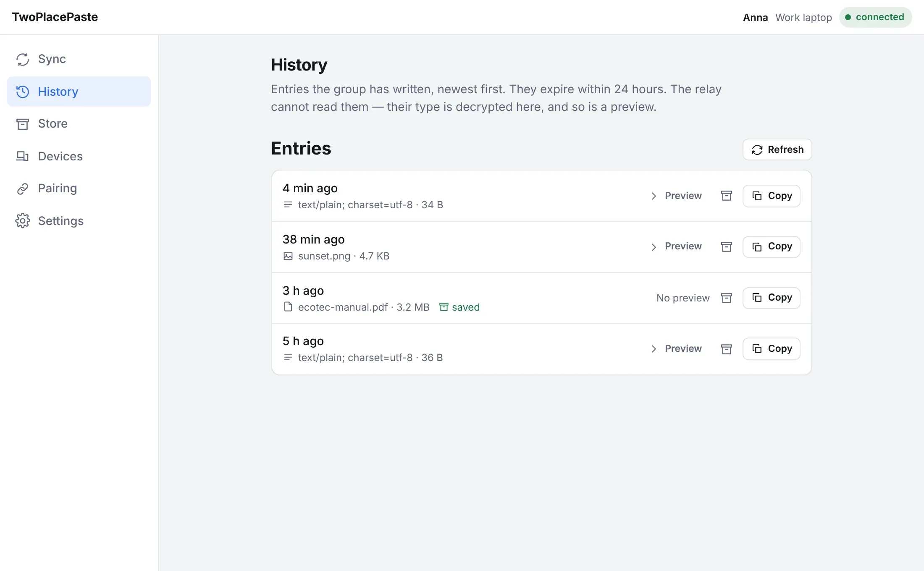This screenshot has height=571, width=924.
Task: Click text 'text/plain; charset=utf-8 · 34 B'
Action: tap(370, 205)
